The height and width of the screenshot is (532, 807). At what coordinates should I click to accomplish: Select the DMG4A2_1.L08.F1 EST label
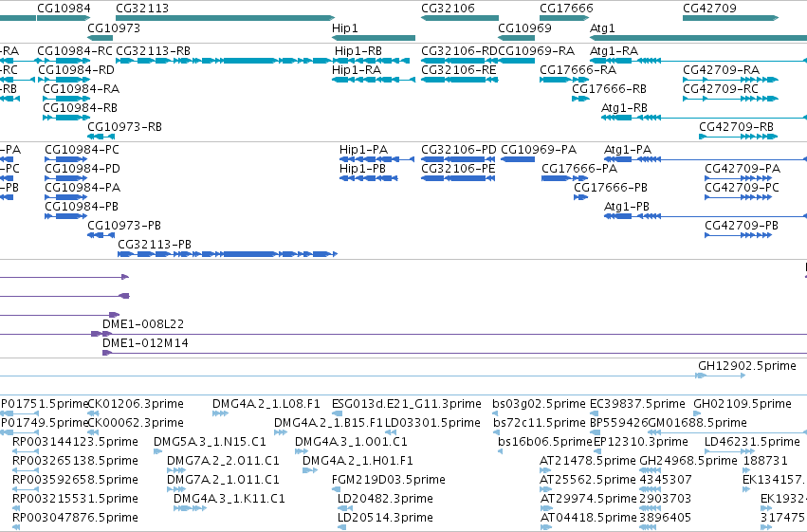[266, 404]
